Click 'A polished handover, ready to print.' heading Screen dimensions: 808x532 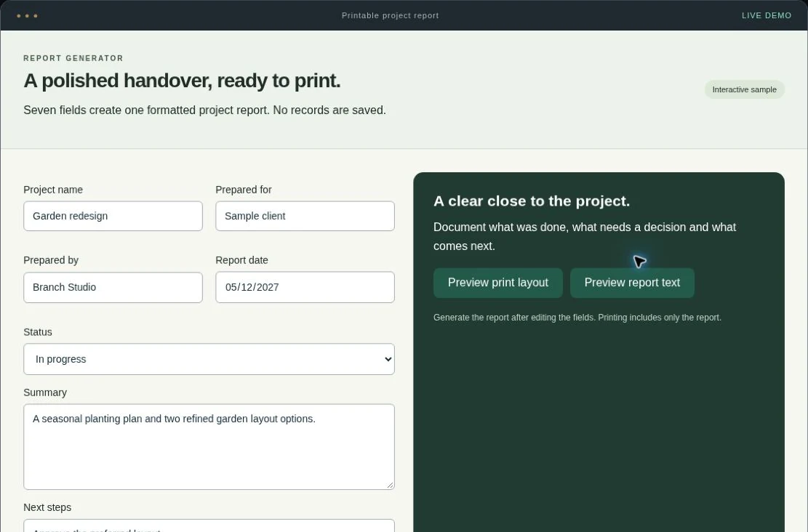pos(182,81)
